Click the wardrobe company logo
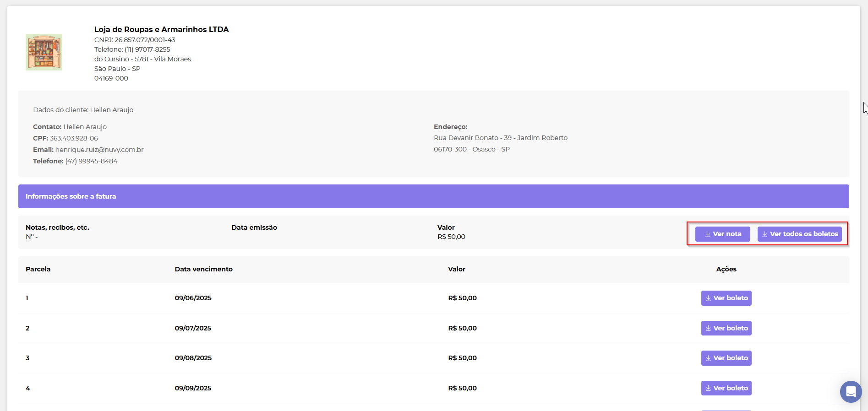868x411 pixels. point(44,52)
